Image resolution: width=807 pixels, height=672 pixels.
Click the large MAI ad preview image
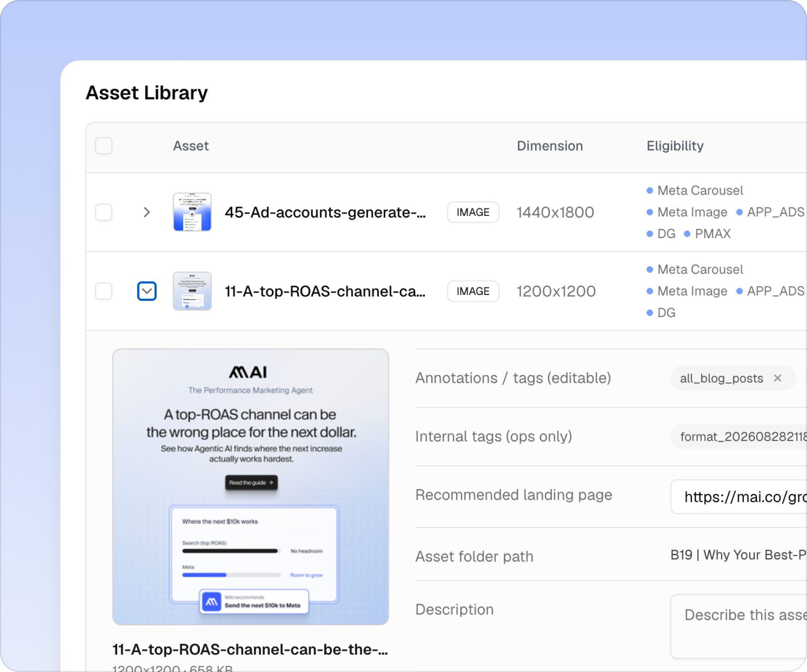point(250,487)
